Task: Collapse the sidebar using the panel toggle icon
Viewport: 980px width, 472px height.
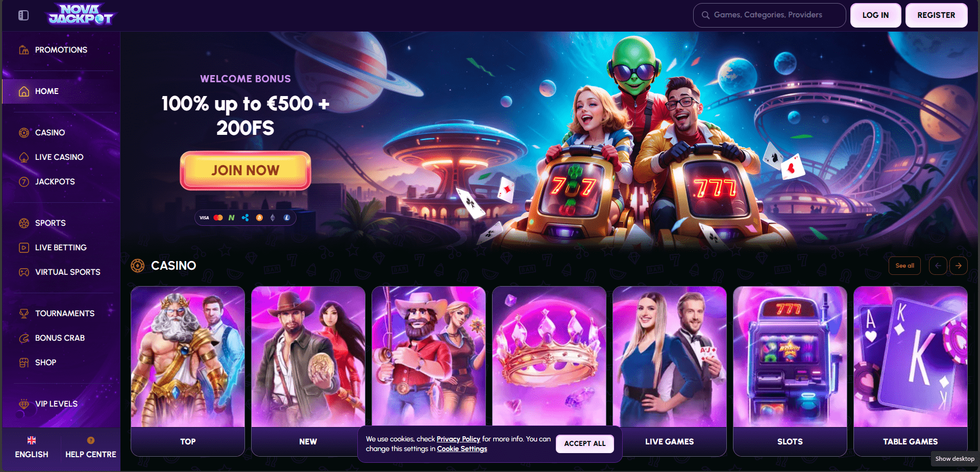Action: pyautogui.click(x=23, y=15)
